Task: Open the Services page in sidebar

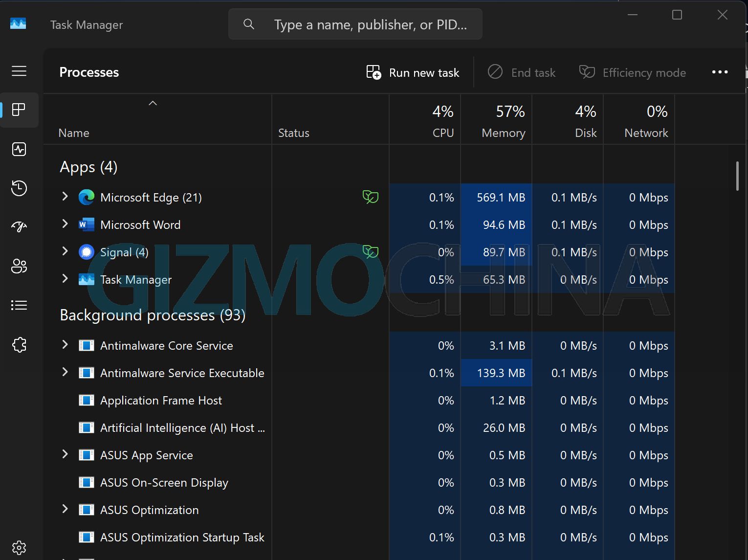Action: pos(19,345)
